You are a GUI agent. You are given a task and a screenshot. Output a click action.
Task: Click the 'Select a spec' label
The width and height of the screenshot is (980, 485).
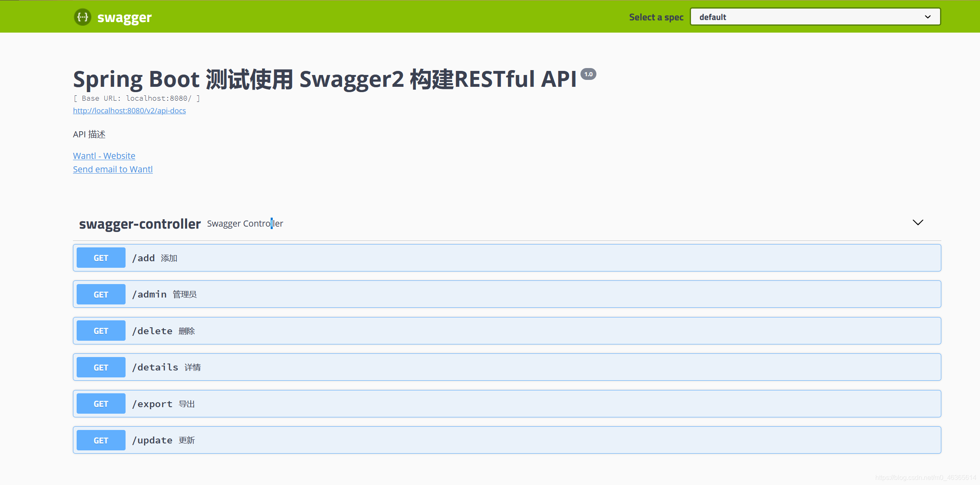[656, 17]
